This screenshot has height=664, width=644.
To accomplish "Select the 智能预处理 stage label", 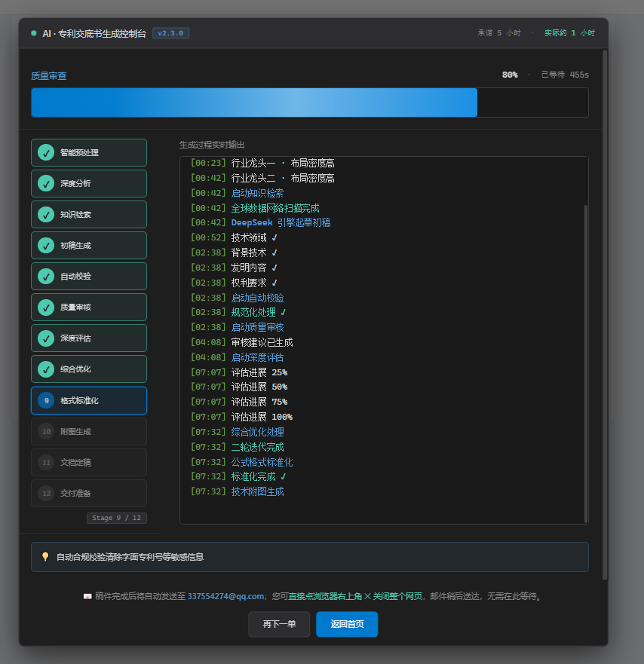I will 79,152.
